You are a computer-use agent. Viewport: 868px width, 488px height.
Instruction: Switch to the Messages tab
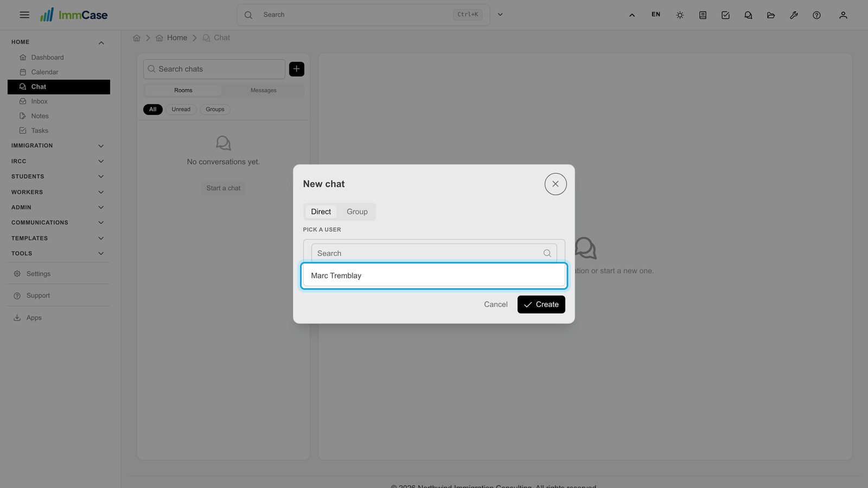click(263, 91)
